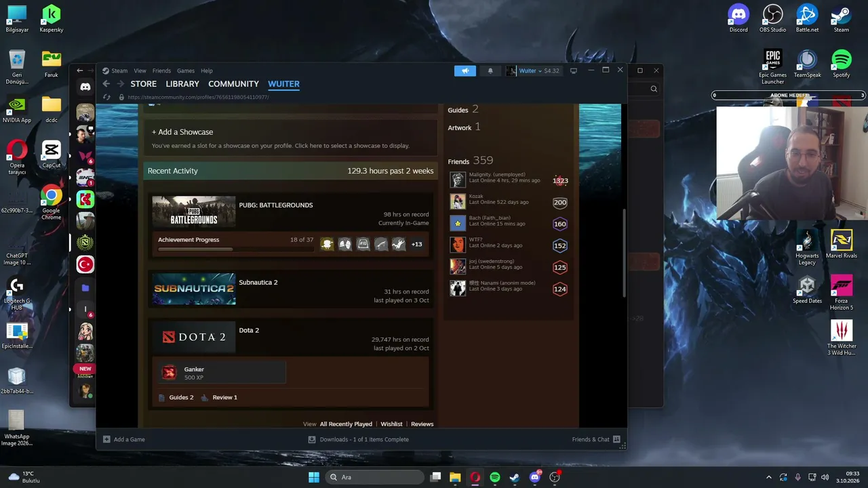Open the Friends menu

click(x=161, y=70)
